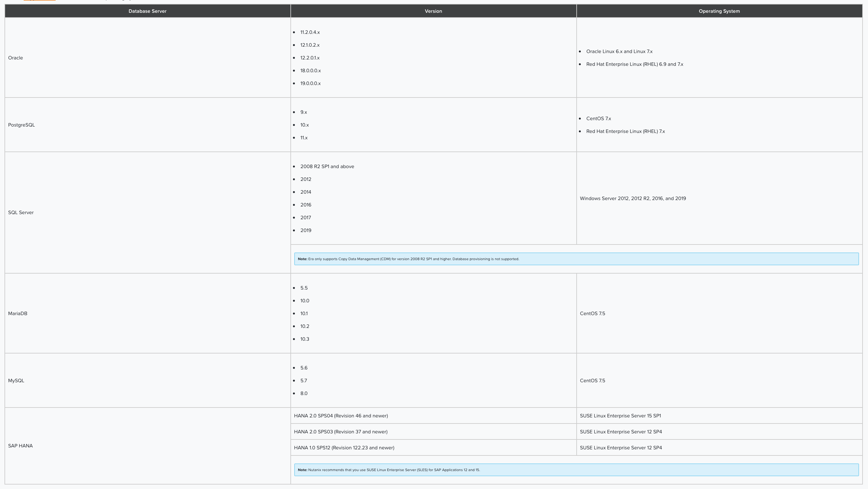Click the Era Copy Data Management note

(576, 259)
